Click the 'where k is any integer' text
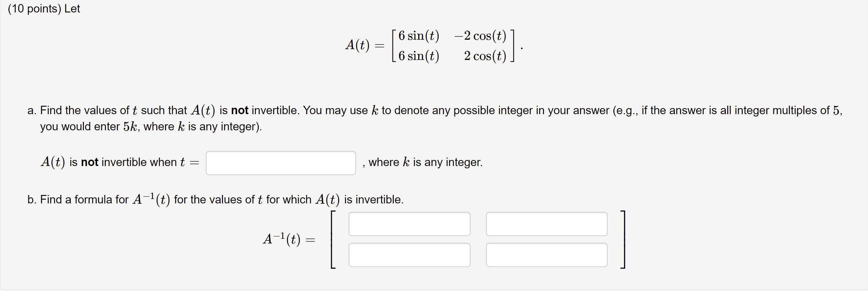The width and height of the screenshot is (868, 296). tap(422, 163)
